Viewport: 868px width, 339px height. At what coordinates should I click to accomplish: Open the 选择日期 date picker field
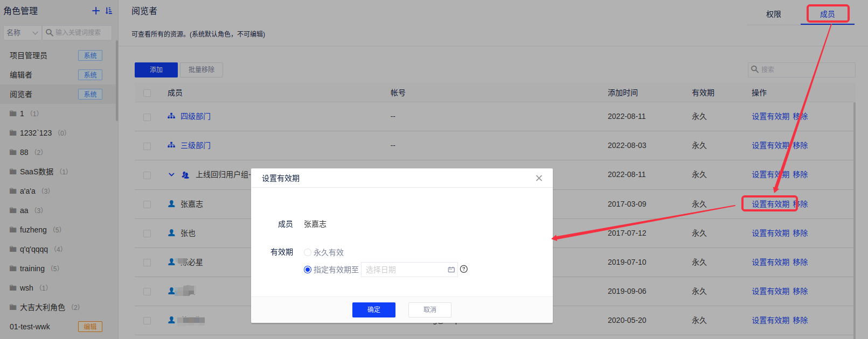tap(404, 270)
